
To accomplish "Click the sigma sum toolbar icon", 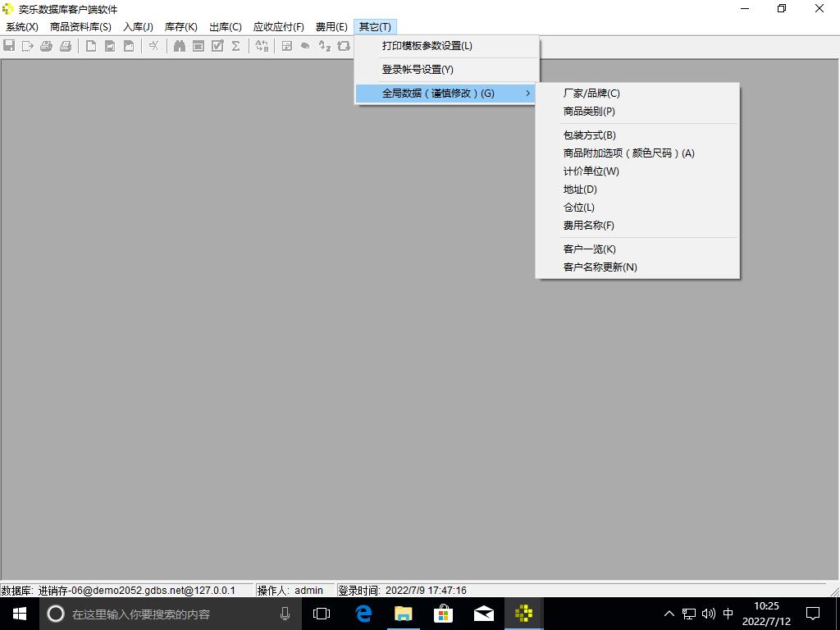I will coord(235,46).
